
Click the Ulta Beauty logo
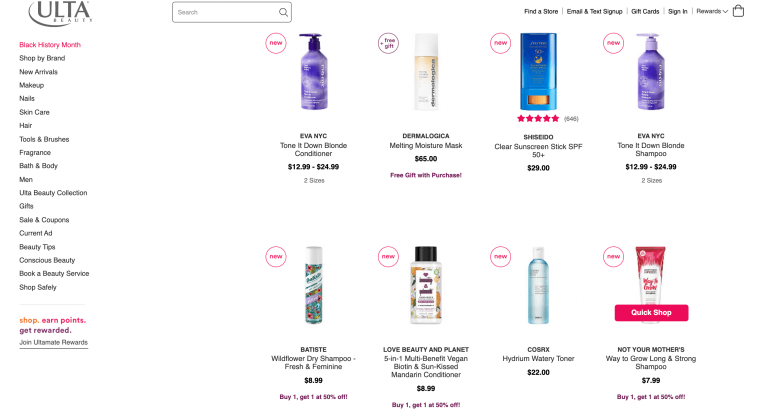(62, 12)
